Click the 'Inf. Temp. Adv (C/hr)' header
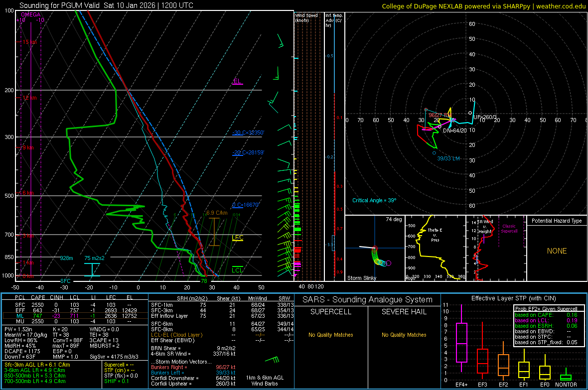Screen dimensions: 588x390 click(x=334, y=20)
